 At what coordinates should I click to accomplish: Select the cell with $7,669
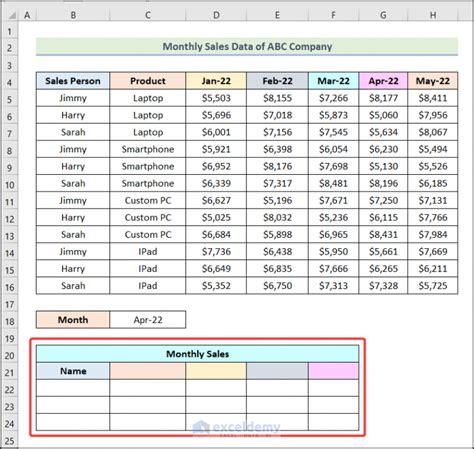pos(433,251)
